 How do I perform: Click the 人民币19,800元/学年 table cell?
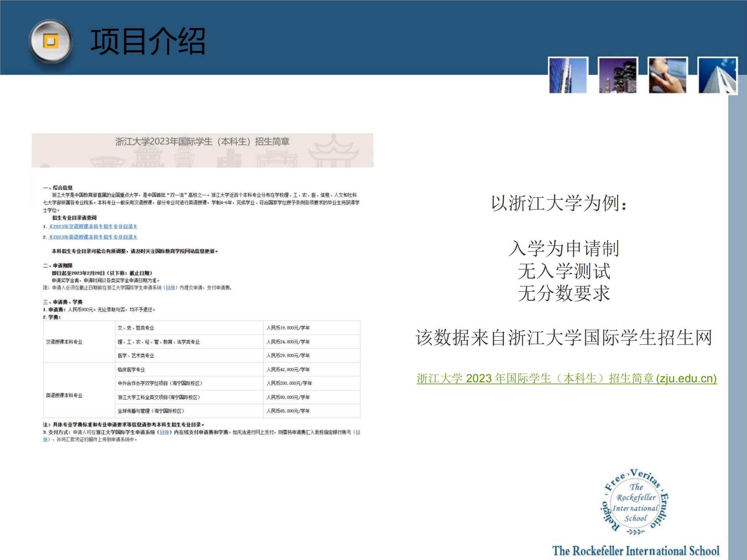pyautogui.click(x=312, y=328)
